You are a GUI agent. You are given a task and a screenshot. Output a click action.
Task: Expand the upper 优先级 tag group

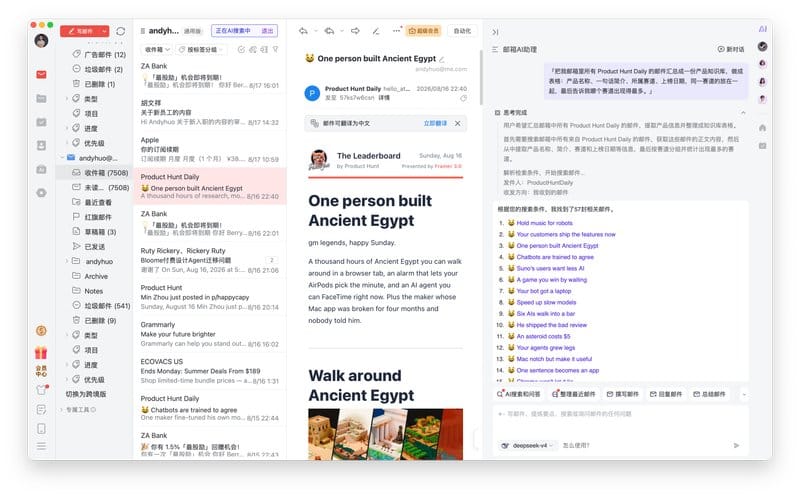(x=67, y=143)
